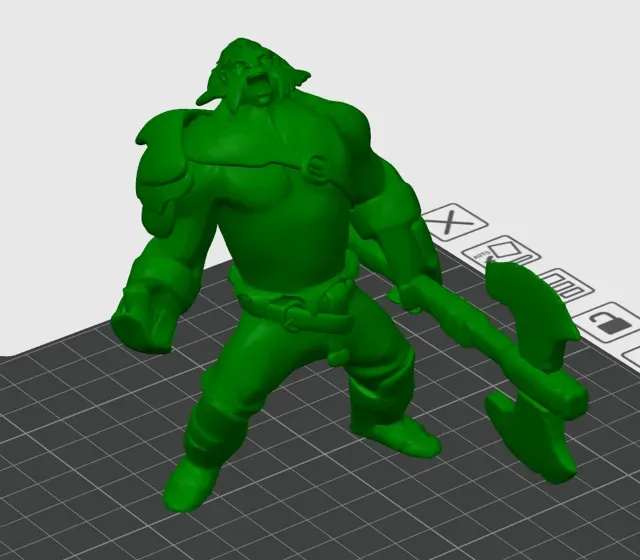The image size is (640, 560).
Task: Click the AUTO orient plate icon
Action: point(502,251)
